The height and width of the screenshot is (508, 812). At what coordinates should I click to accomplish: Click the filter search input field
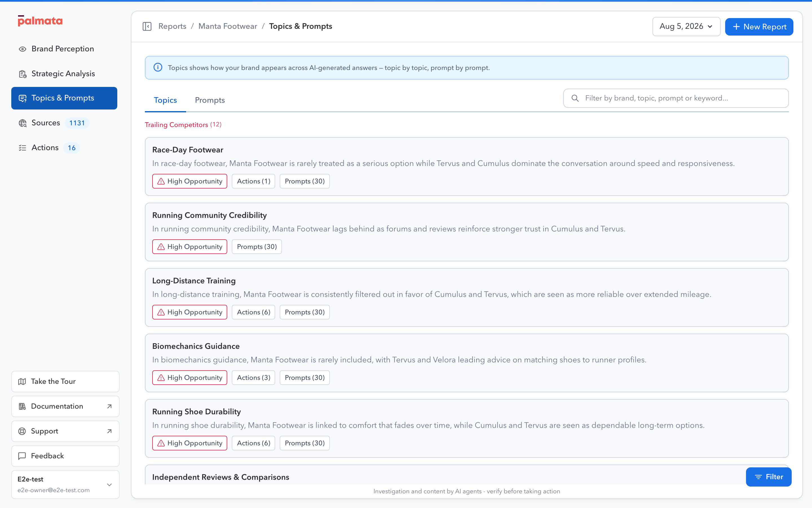[676, 98]
